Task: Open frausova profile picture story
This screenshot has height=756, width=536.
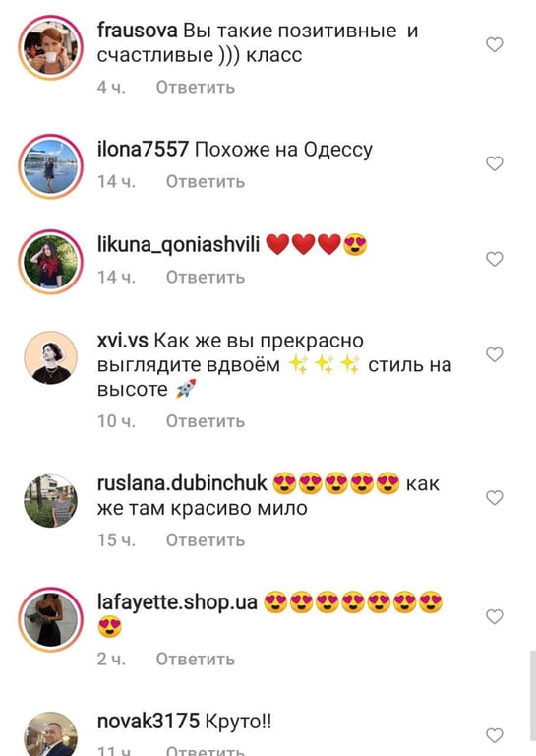Action: click(x=50, y=47)
